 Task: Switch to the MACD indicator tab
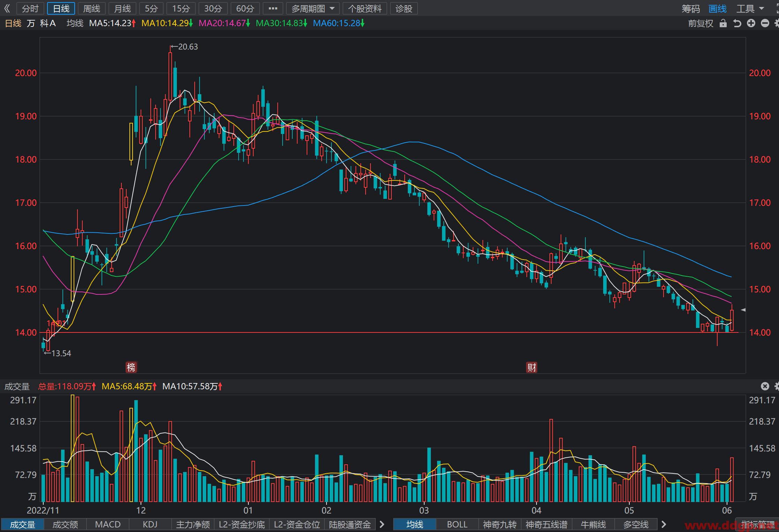pos(108,524)
